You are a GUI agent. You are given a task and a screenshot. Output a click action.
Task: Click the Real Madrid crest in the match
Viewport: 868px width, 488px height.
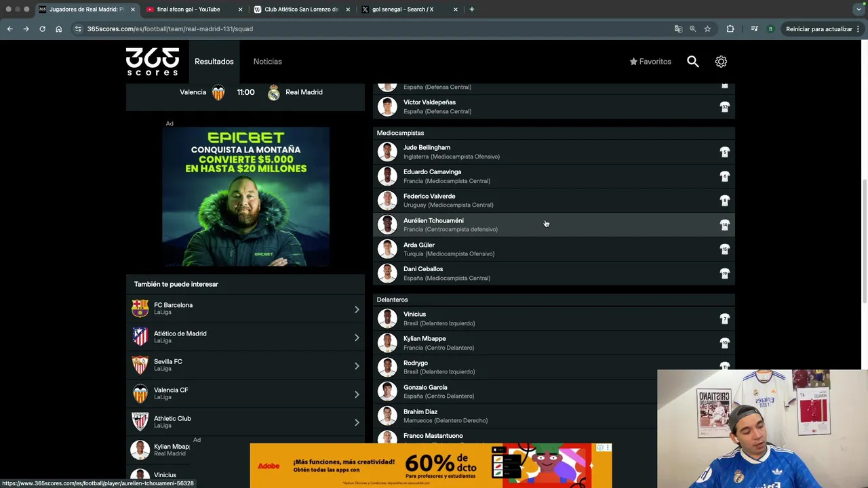tap(273, 93)
